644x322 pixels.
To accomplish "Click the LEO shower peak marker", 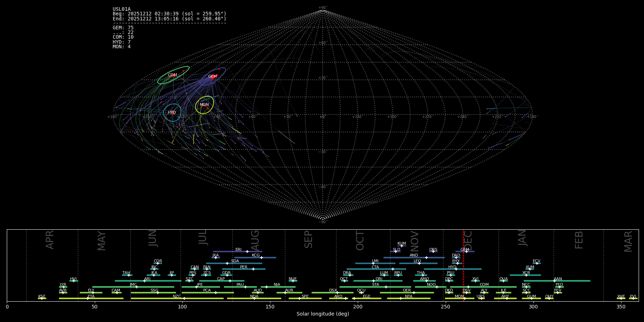I will point(419,263).
